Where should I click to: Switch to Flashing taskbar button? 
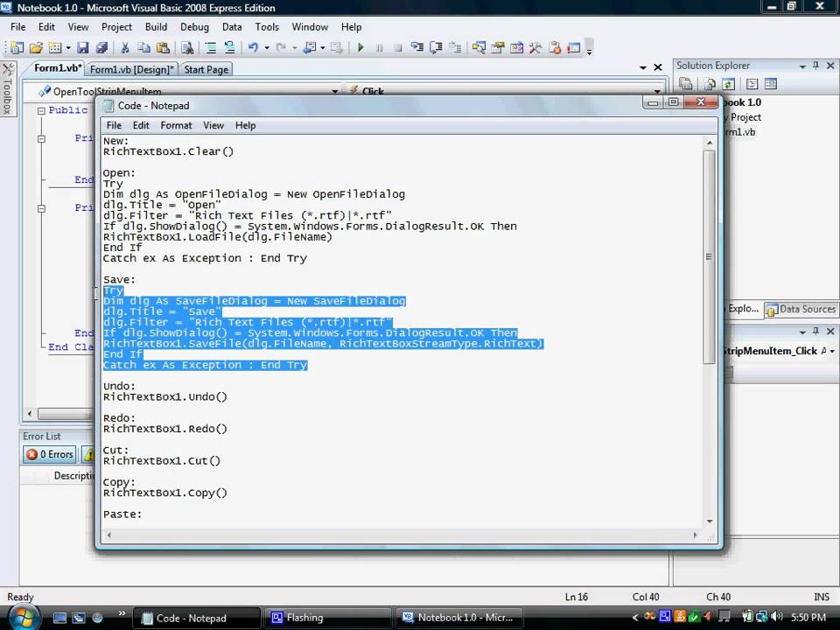click(327, 618)
